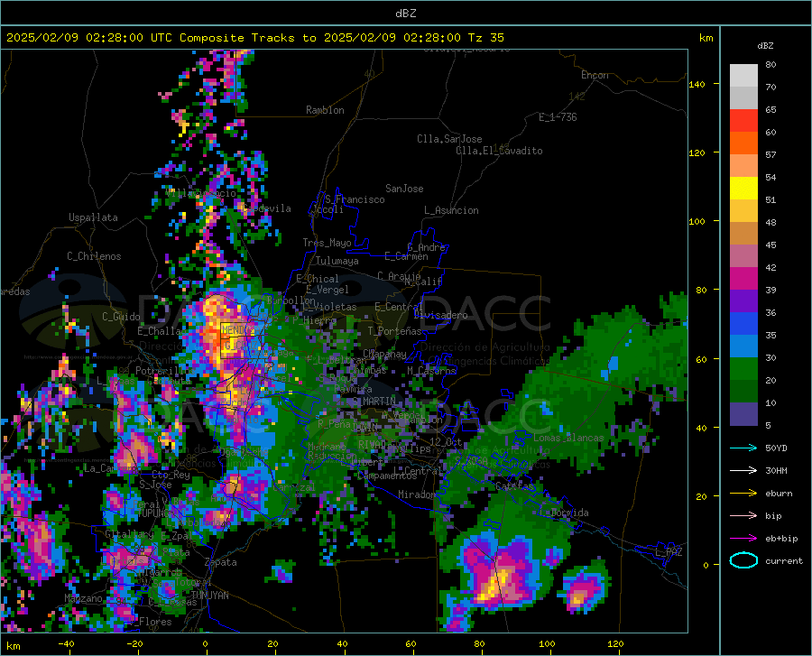The image size is (812, 656).
Task: Click the bip pink arrow legend icon
Action: pos(743,515)
